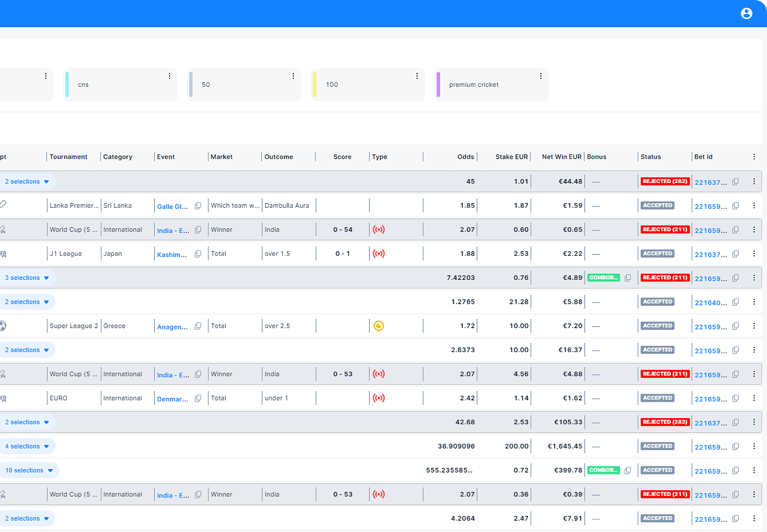Click REJECTED (282) status in €44.48 row
Viewport: 767px width, 532px height.
pos(665,181)
